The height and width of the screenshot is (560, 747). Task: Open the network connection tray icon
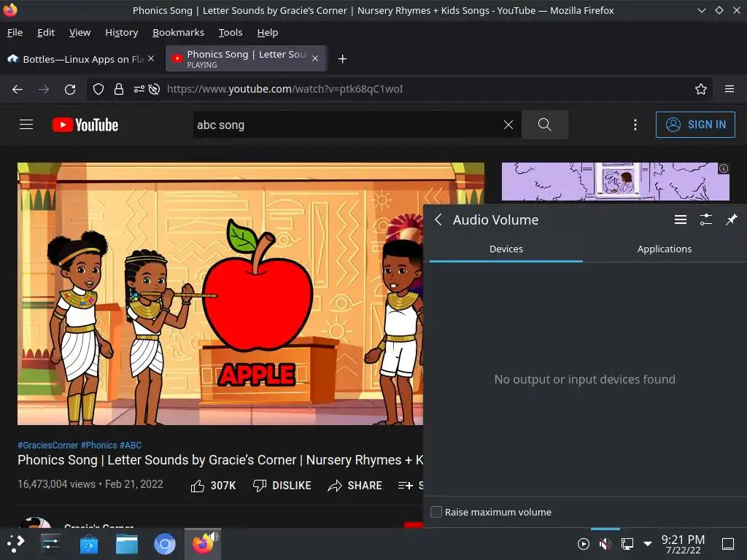point(627,544)
